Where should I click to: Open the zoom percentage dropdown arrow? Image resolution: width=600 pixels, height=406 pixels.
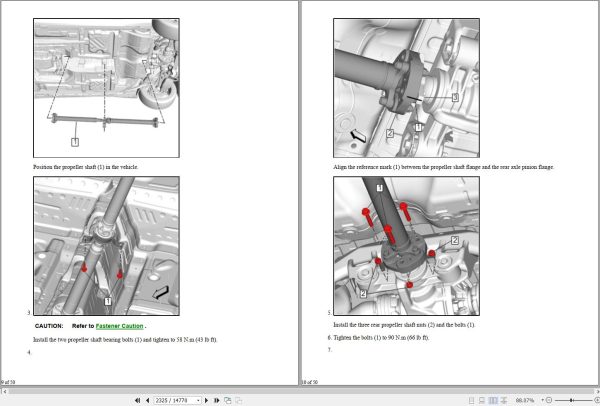[x=542, y=400]
